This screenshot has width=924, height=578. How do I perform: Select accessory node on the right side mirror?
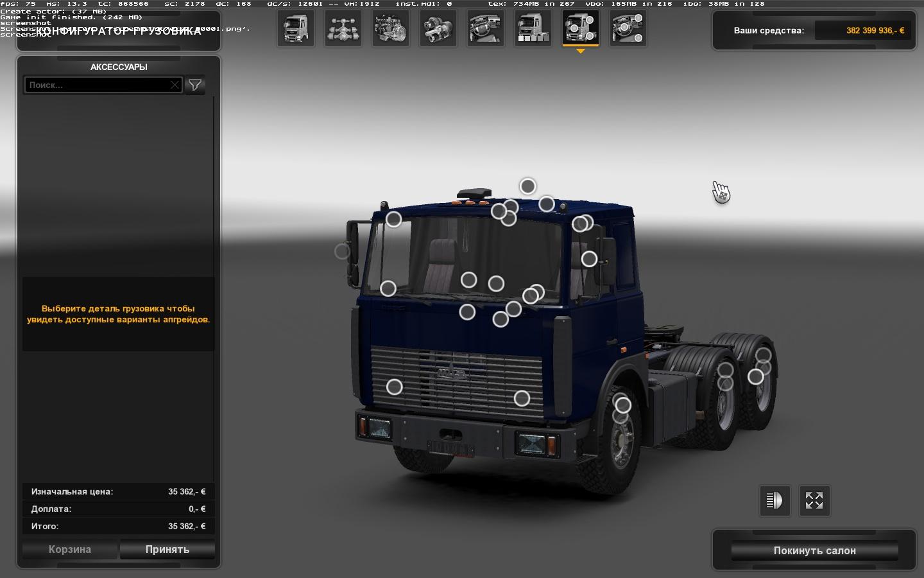[x=589, y=259]
